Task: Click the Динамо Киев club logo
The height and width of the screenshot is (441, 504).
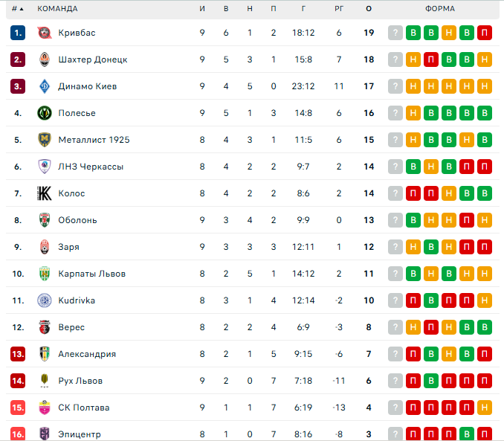Action: pyautogui.click(x=44, y=86)
